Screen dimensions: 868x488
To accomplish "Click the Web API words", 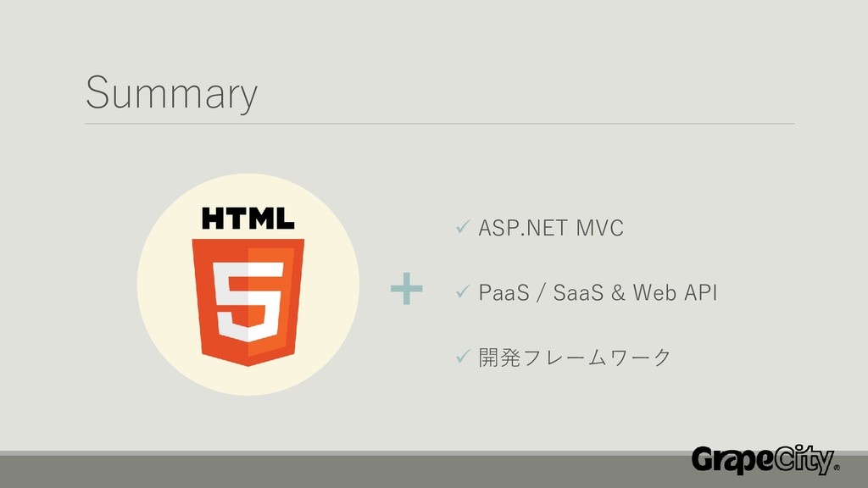I will tap(675, 292).
